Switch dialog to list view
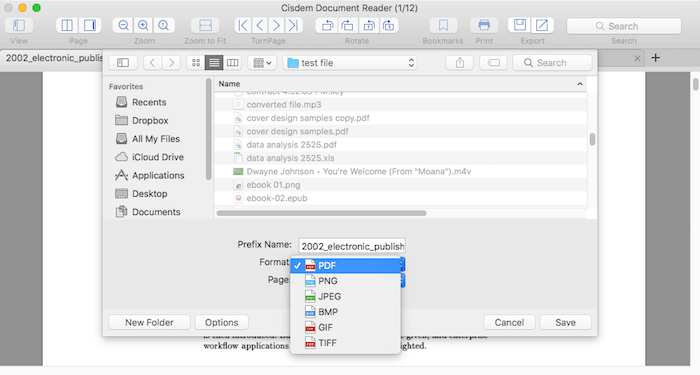The width and height of the screenshot is (700, 375). [x=214, y=63]
